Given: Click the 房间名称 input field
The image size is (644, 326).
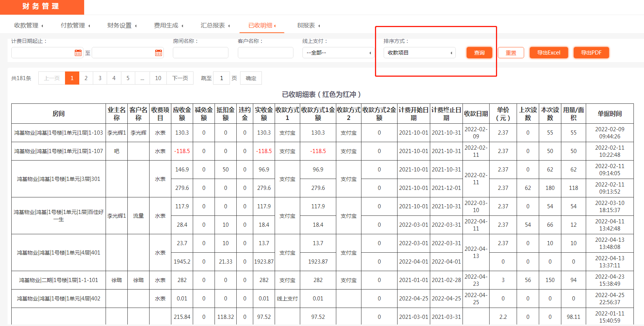Looking at the screenshot, I should 200,53.
